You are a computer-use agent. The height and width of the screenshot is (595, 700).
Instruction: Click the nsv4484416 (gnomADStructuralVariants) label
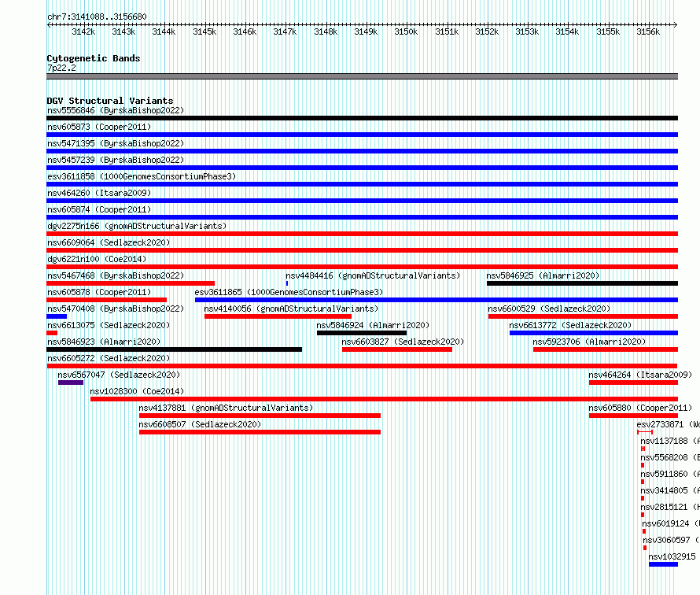(x=373, y=275)
